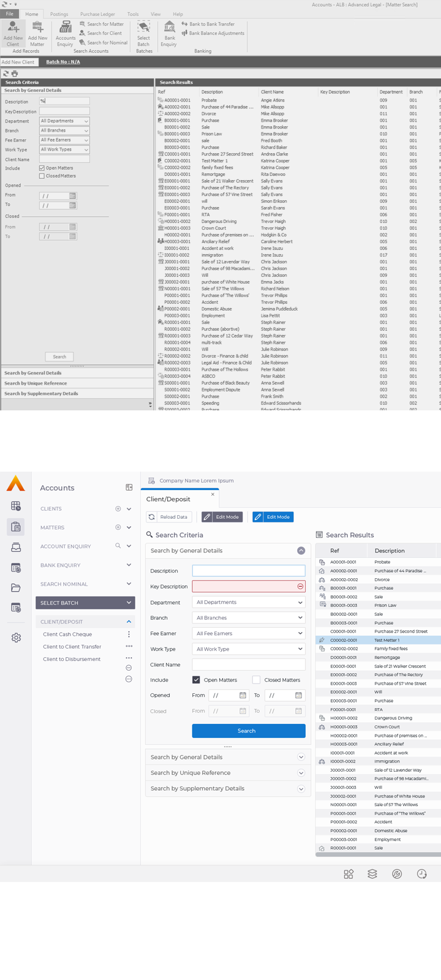The height and width of the screenshot is (980, 441).
Task: Click clock history icon in bottom bar
Action: [422, 874]
